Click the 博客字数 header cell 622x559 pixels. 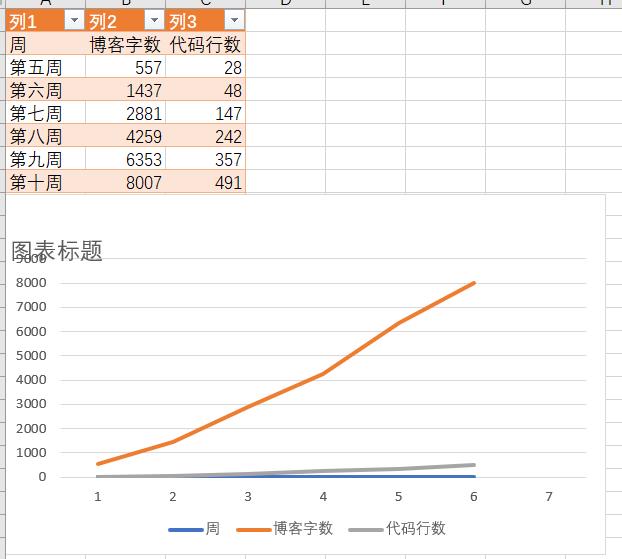point(125,44)
